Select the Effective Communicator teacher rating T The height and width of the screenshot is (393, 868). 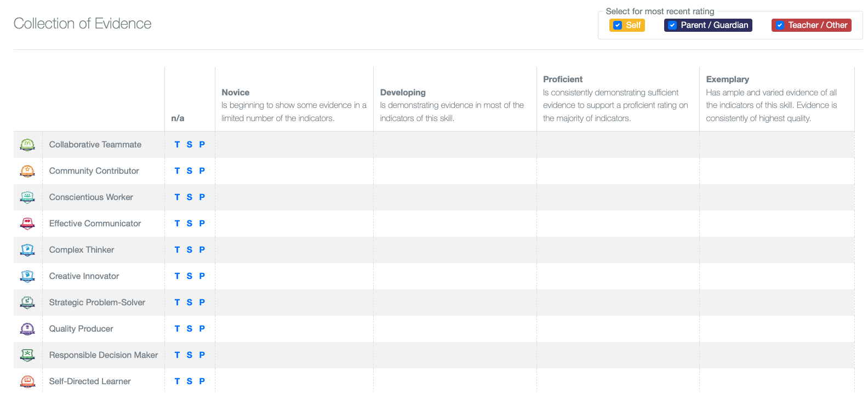177,224
